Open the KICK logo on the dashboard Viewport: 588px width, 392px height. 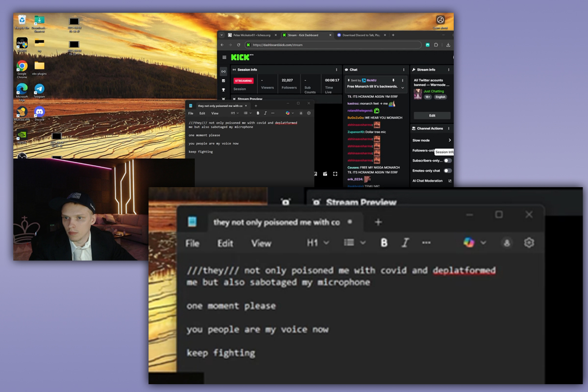tap(240, 57)
